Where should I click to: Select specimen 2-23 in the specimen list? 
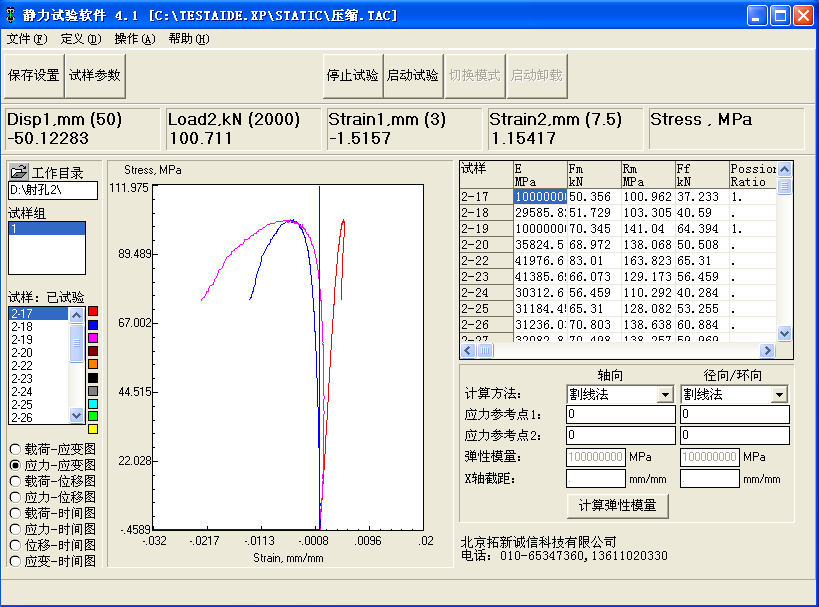(39, 379)
